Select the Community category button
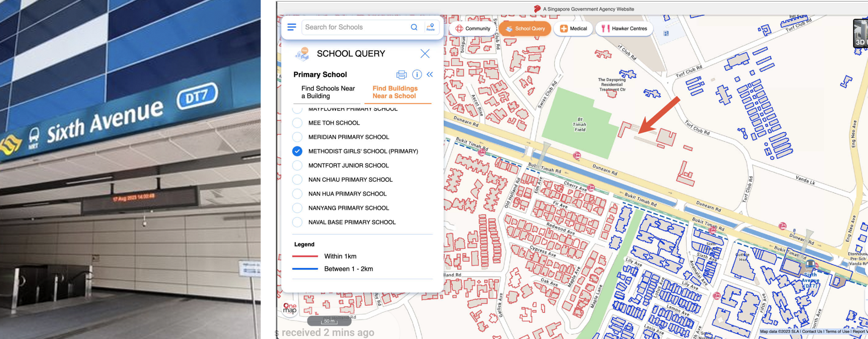 coord(472,28)
